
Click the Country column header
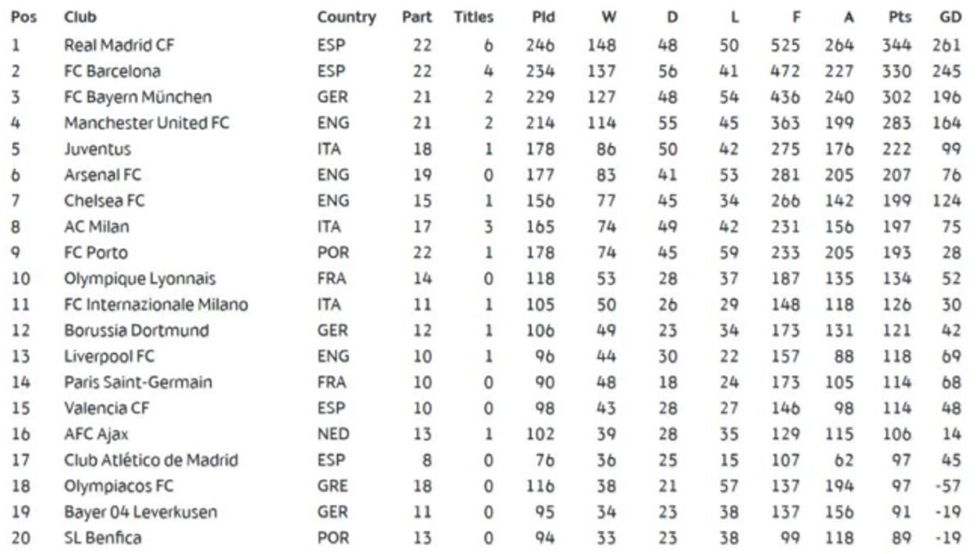point(346,17)
